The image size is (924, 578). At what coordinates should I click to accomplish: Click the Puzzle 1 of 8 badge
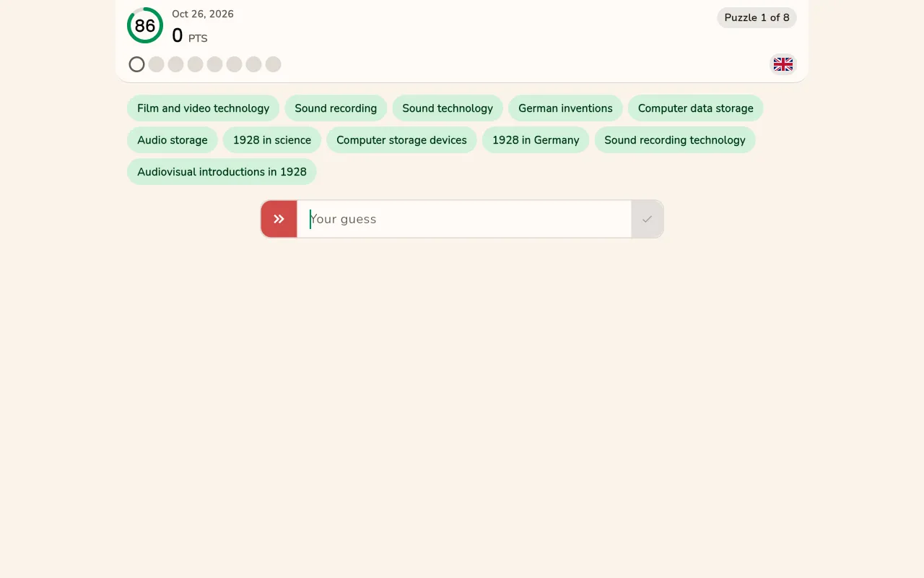click(x=757, y=17)
